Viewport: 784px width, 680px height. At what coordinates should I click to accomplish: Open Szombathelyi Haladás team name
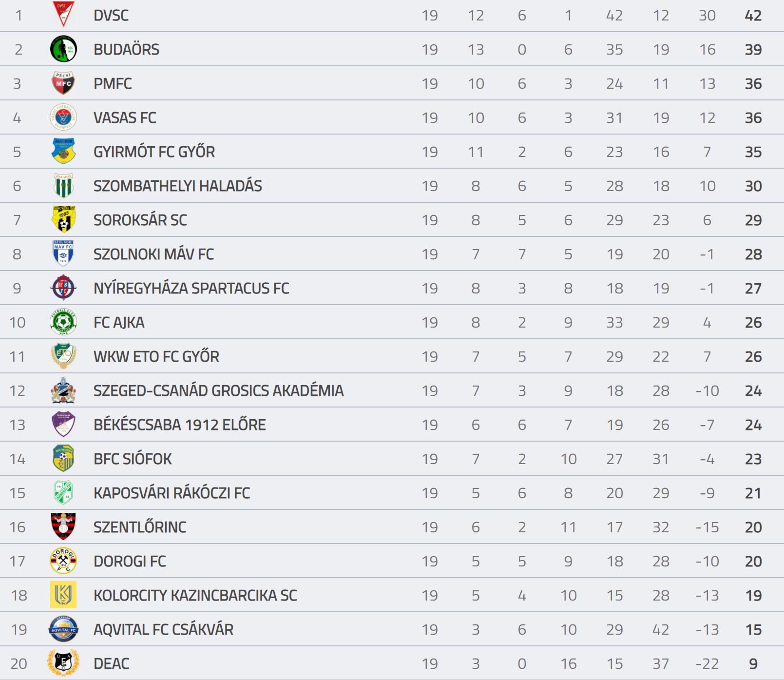coord(177,186)
